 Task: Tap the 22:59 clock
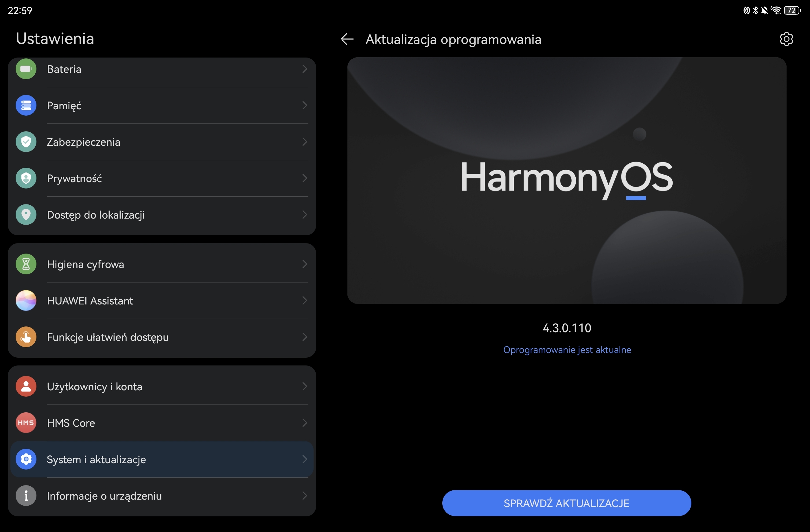pos(20,10)
